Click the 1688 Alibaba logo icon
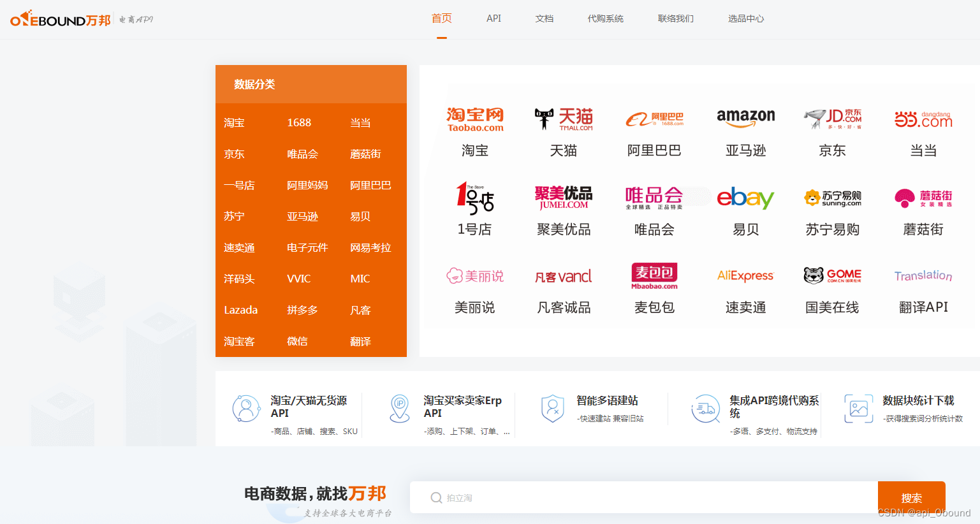 [x=654, y=119]
